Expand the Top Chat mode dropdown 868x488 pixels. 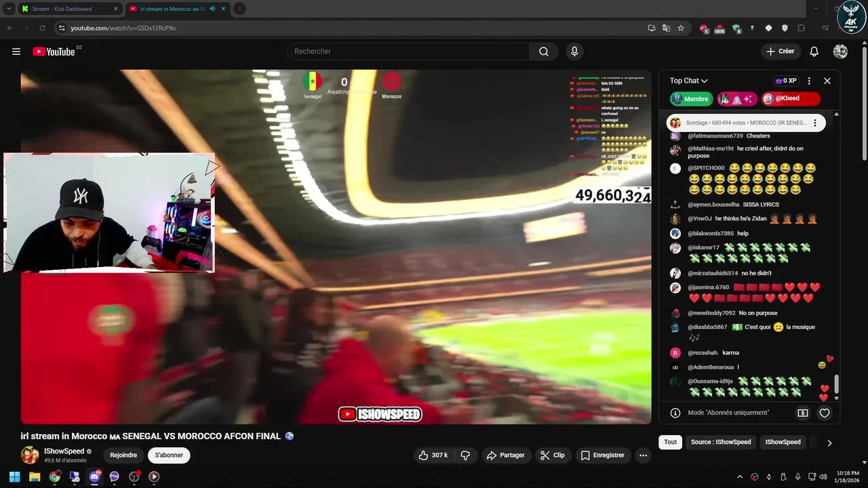[x=688, y=81]
